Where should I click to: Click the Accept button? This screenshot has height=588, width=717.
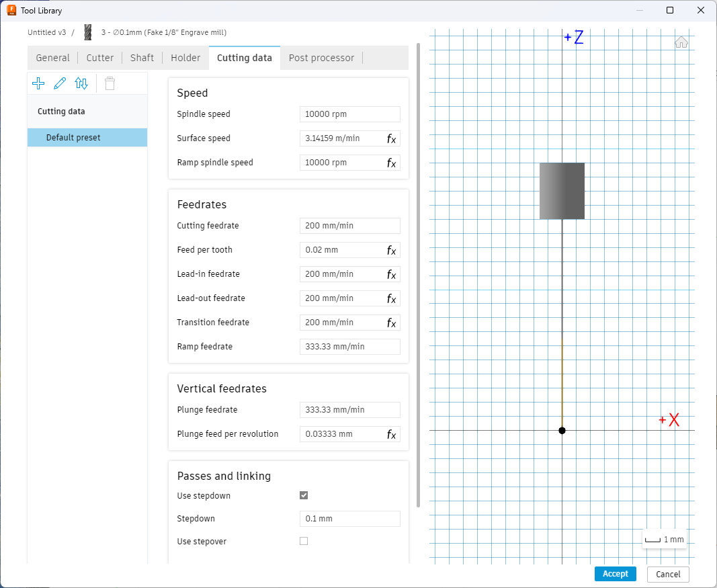click(x=615, y=574)
